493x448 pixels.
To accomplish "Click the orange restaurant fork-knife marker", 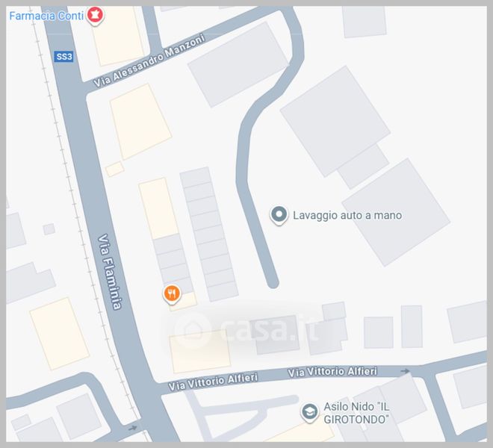I will 172,294.
